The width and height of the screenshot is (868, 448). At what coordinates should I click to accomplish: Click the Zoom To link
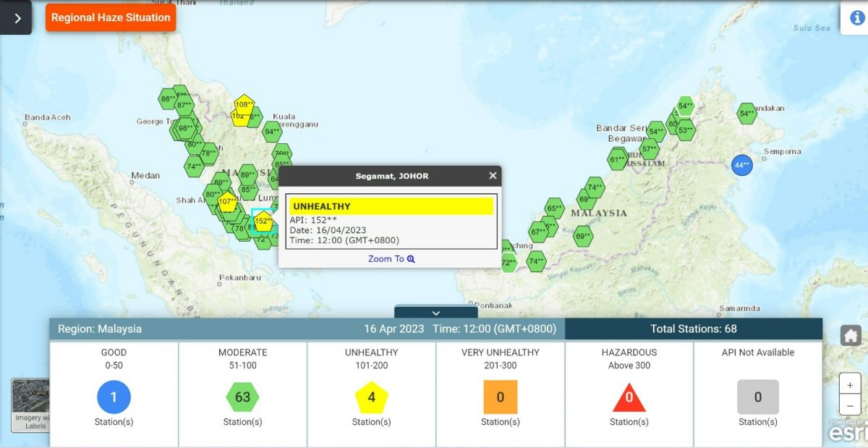(391, 258)
